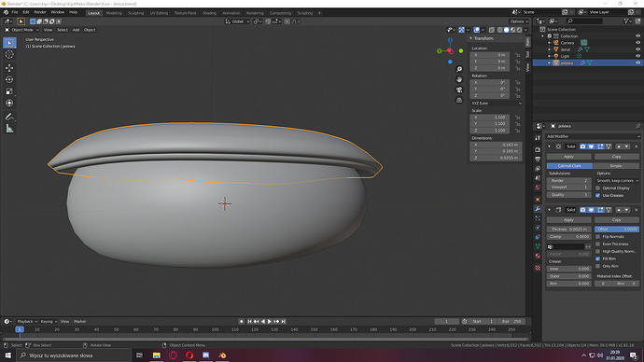Open the XYZ Euler rotation mode dropdown
This screenshot has height=362, width=644.
coord(497,104)
